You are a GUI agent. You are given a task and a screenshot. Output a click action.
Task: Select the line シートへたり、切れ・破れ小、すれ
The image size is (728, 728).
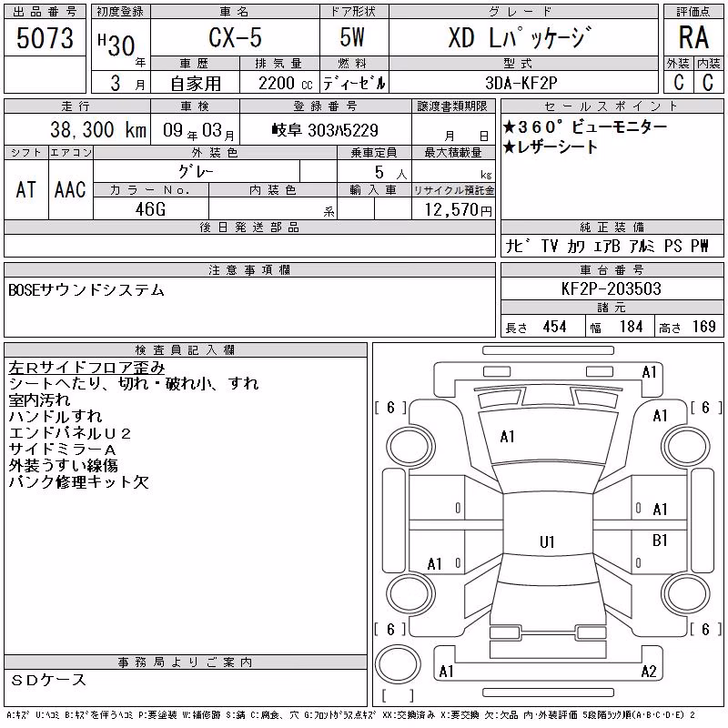pos(134,384)
